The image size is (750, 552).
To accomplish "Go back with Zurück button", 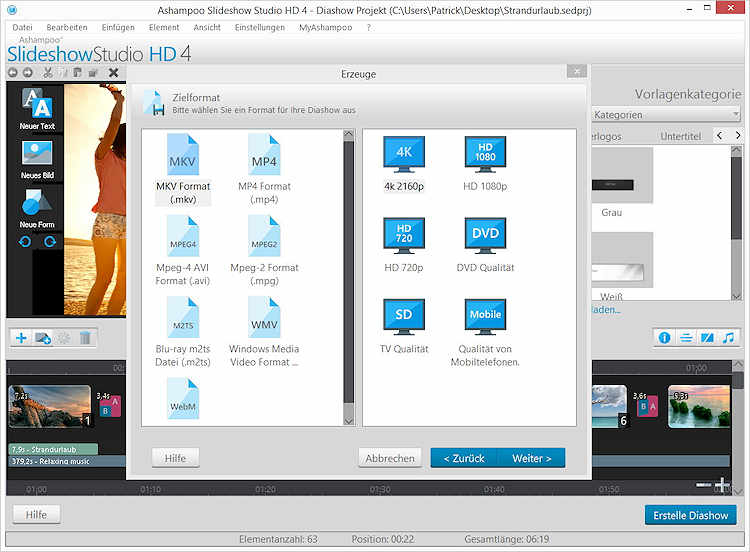I will (464, 458).
